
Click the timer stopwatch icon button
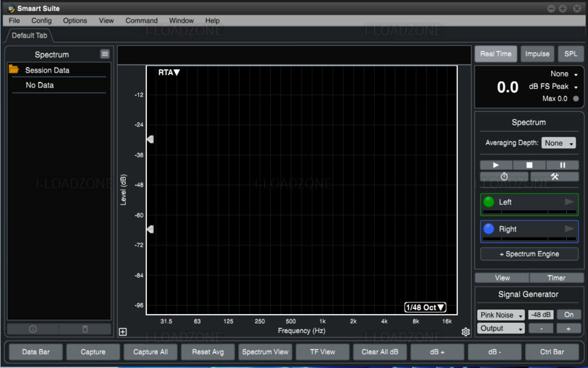click(x=504, y=176)
